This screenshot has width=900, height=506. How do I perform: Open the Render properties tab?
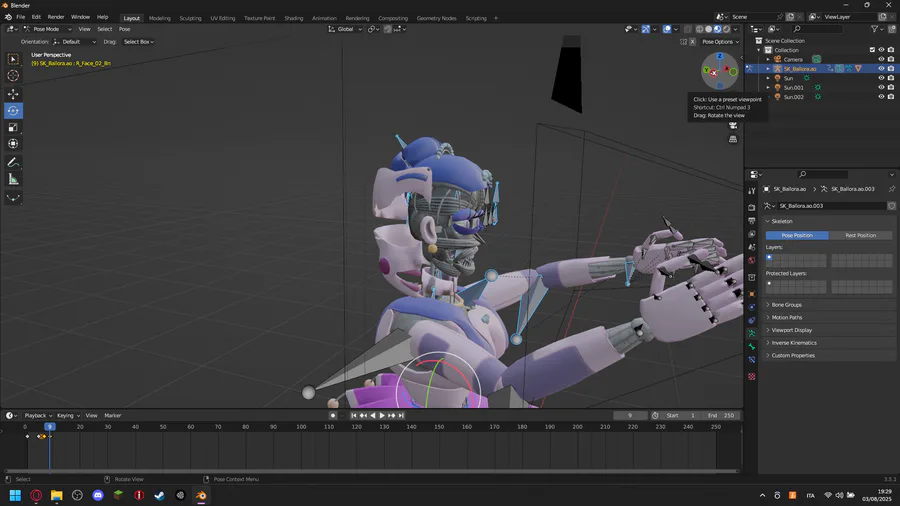[x=752, y=207]
